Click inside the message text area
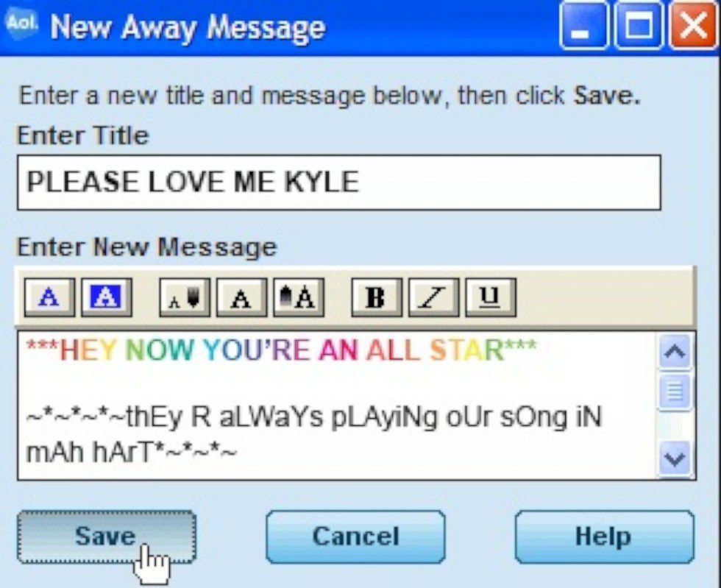Viewport: 721px width, 588px height. pyautogui.click(x=336, y=405)
